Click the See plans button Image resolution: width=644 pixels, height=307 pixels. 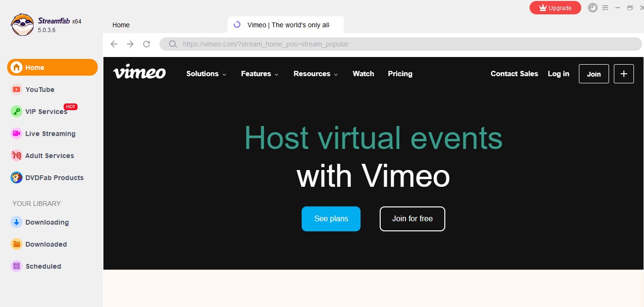[331, 219]
